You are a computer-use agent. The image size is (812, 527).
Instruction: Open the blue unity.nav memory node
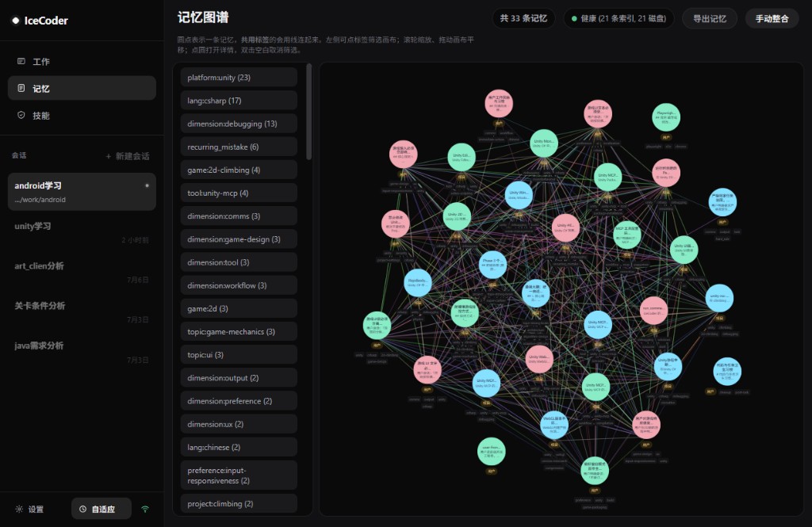pos(719,298)
